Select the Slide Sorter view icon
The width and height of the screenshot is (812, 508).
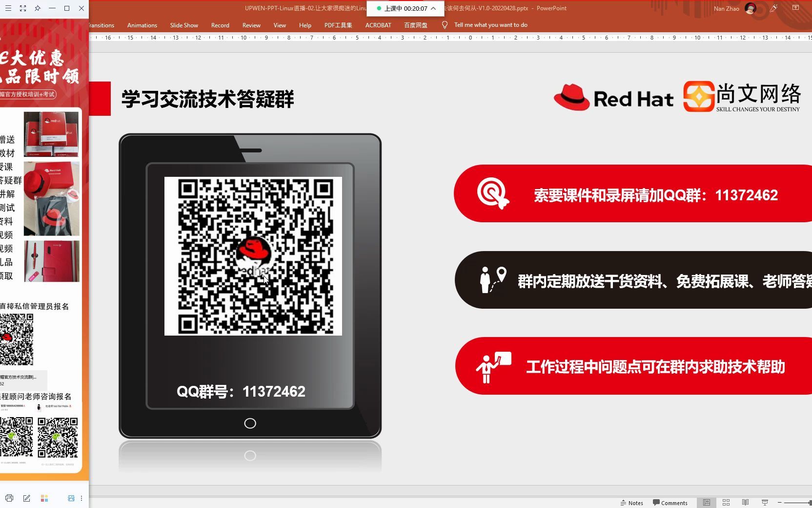[726, 502]
